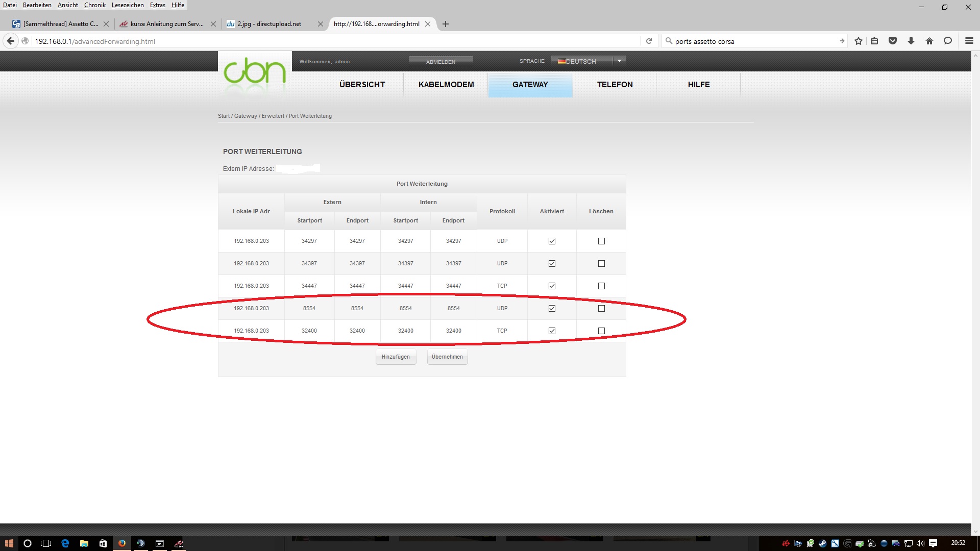This screenshot has height=551, width=980.
Task: Switch to the Sammelthread Assetto Corsa tab
Action: coord(56,24)
